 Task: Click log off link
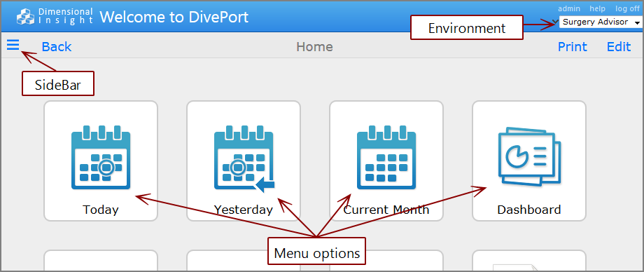point(627,8)
